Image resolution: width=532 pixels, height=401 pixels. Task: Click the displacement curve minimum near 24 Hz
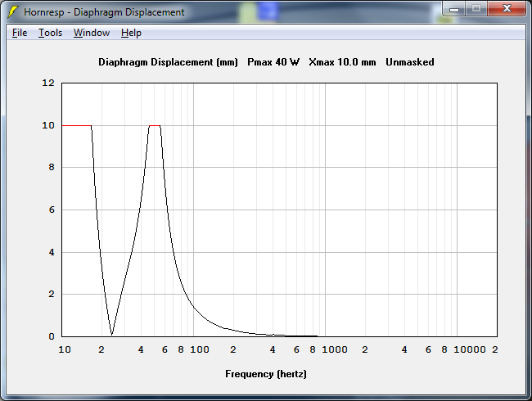pyautogui.click(x=111, y=335)
